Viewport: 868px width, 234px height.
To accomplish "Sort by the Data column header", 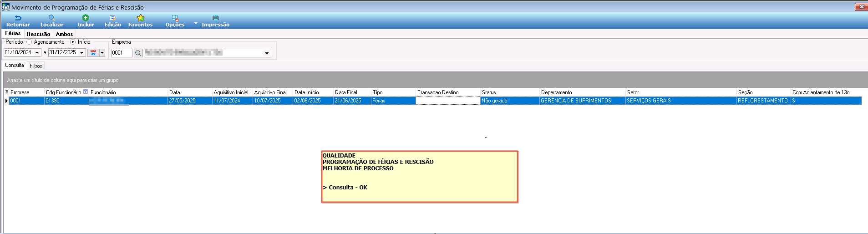I will click(190, 92).
